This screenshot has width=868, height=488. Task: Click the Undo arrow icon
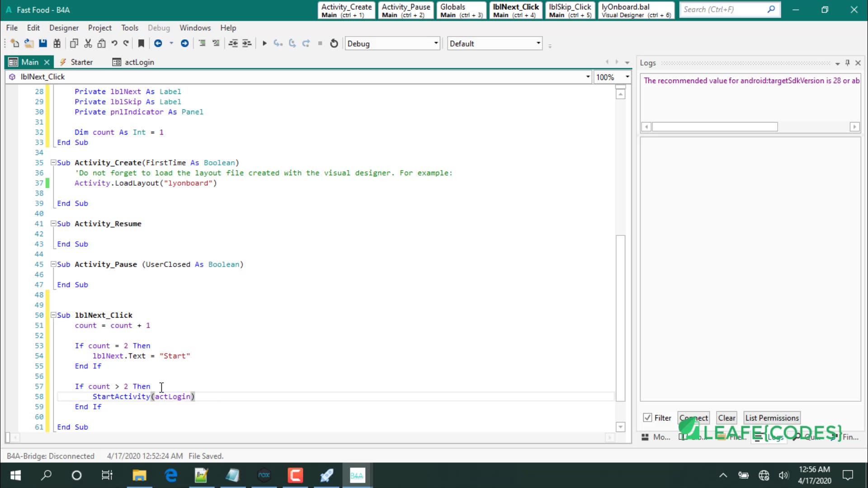click(x=114, y=43)
